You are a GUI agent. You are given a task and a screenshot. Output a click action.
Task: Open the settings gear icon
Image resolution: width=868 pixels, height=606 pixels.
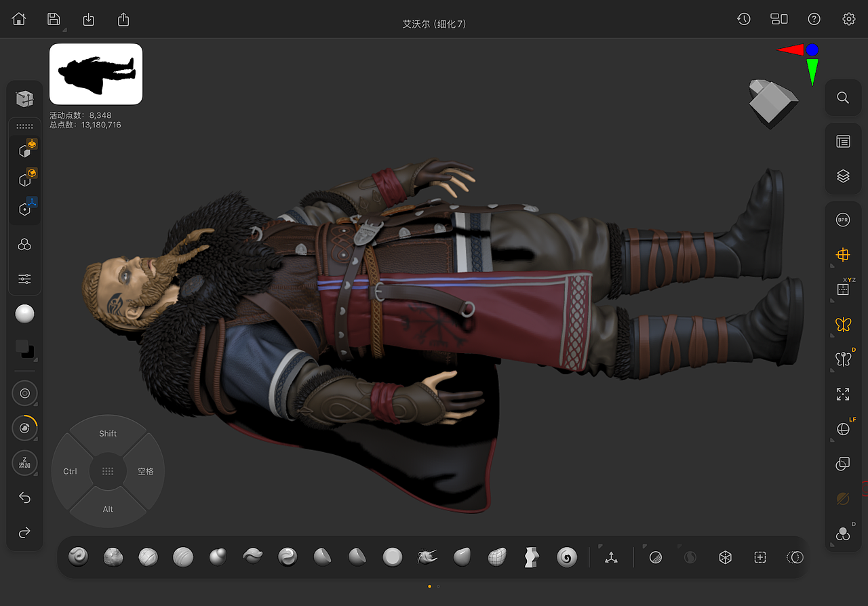click(x=849, y=19)
